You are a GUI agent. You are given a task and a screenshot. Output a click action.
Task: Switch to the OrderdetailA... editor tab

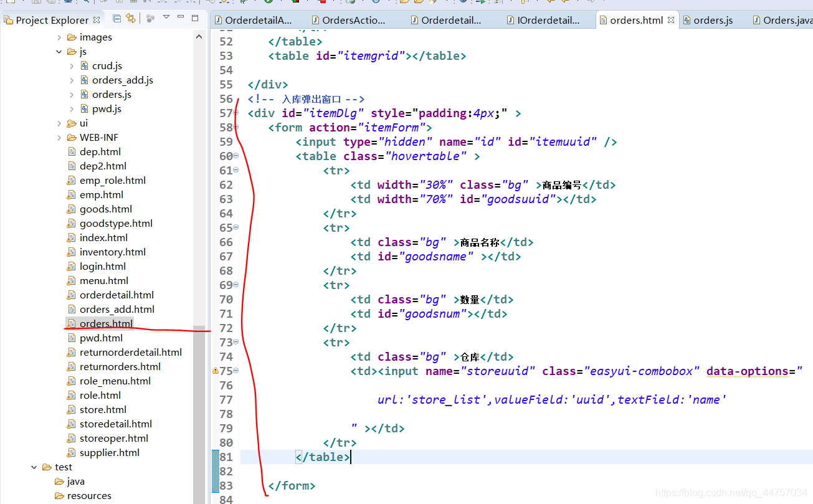click(x=253, y=20)
